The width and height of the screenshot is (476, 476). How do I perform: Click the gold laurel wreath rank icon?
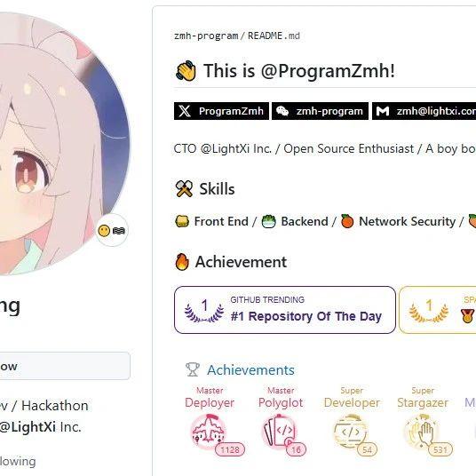429,310
